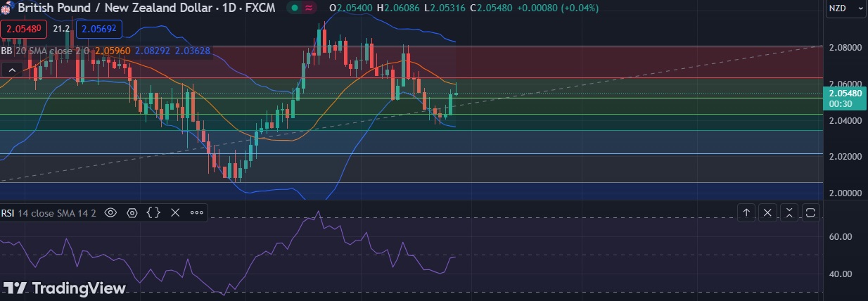Click the 2.08000 price axis label

pos(845,48)
